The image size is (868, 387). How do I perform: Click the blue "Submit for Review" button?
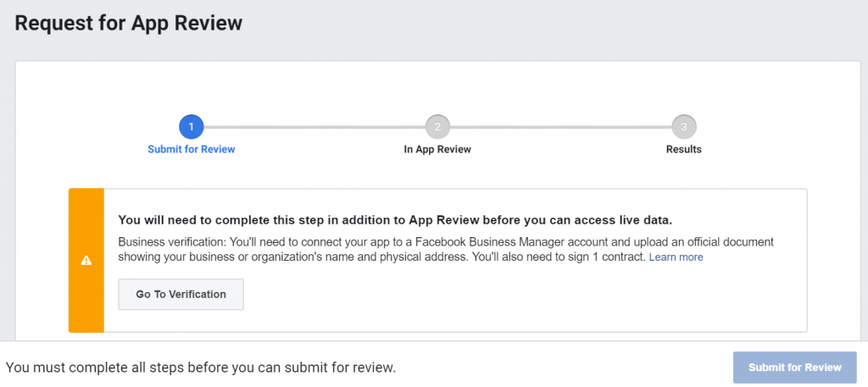(794, 368)
